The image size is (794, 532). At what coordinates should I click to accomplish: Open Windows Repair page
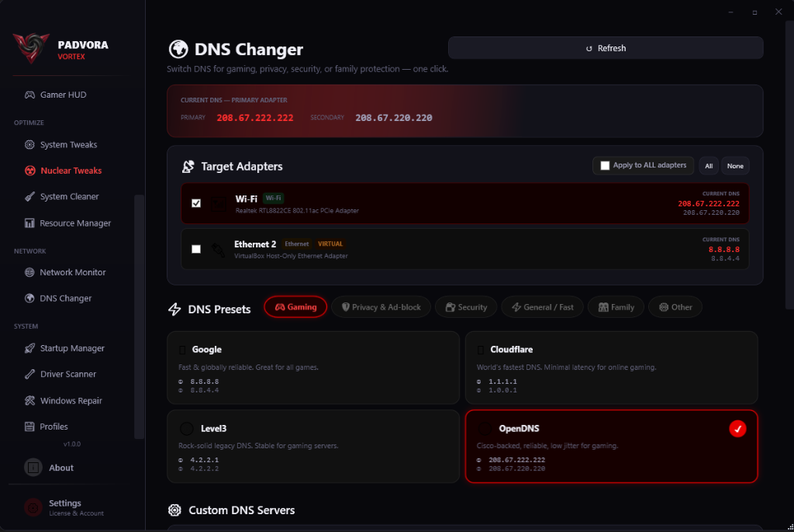[71, 401]
